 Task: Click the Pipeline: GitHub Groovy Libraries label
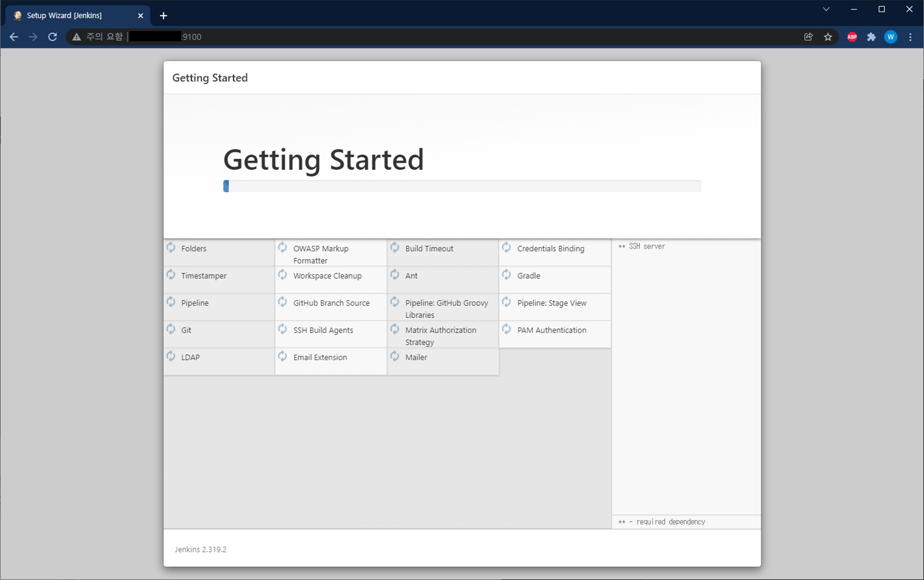point(447,309)
